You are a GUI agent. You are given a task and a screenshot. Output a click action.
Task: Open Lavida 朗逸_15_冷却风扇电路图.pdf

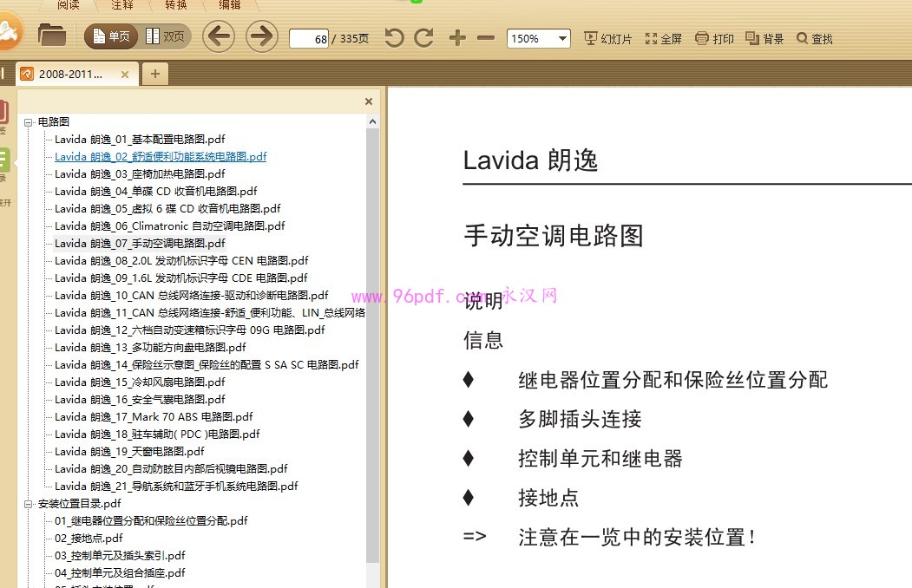(x=140, y=382)
